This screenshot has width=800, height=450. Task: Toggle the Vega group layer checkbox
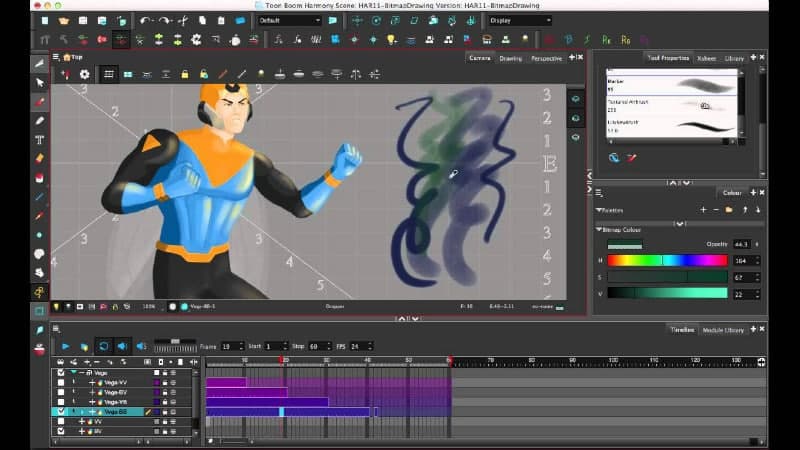[61, 372]
